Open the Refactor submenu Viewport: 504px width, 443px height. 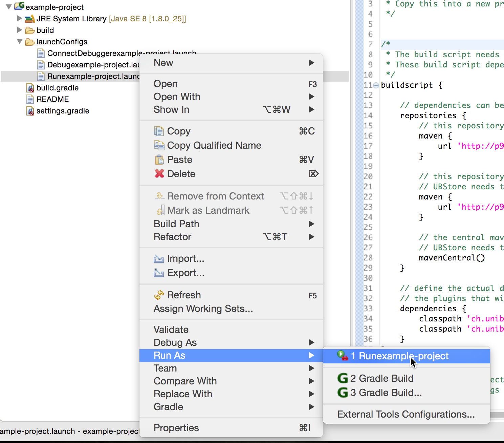(x=231, y=237)
